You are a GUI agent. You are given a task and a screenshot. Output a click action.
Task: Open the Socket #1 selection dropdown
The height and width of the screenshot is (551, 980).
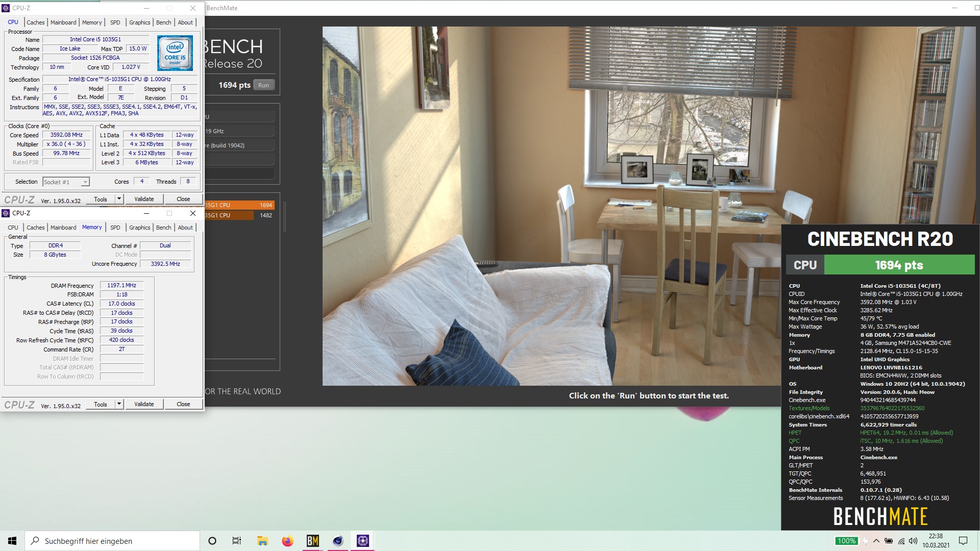pyautogui.click(x=66, y=182)
